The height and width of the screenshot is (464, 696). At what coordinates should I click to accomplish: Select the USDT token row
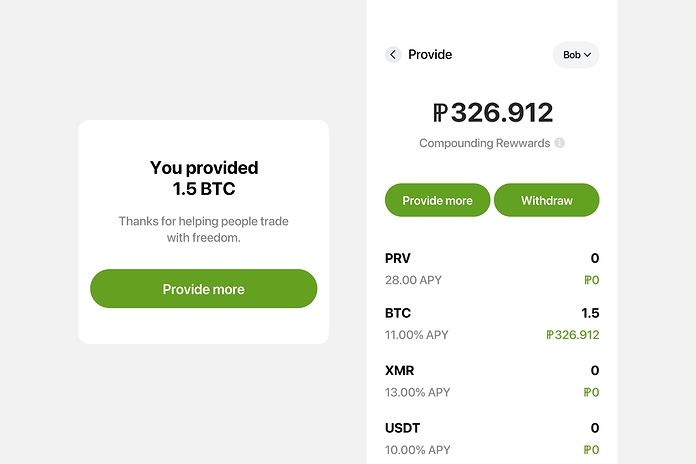[x=492, y=439]
